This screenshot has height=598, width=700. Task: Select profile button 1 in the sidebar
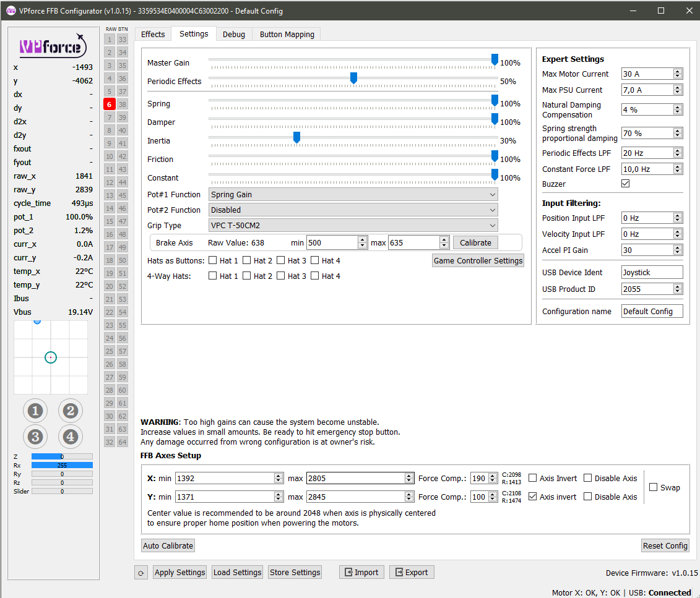(x=35, y=410)
